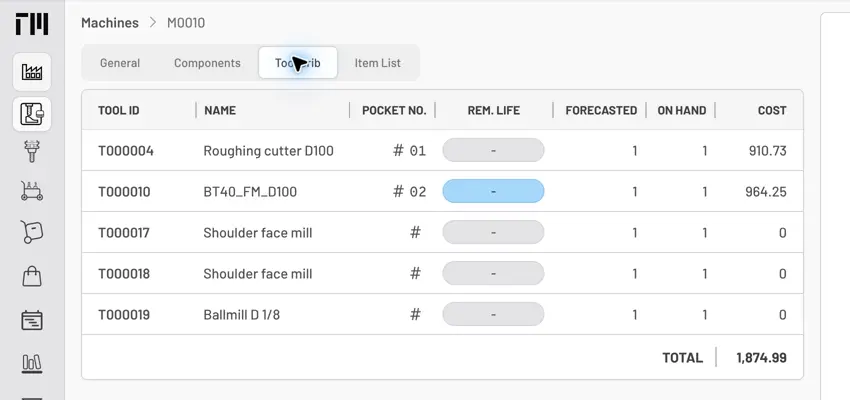Click the BT40_FM_D100 name

click(250, 192)
